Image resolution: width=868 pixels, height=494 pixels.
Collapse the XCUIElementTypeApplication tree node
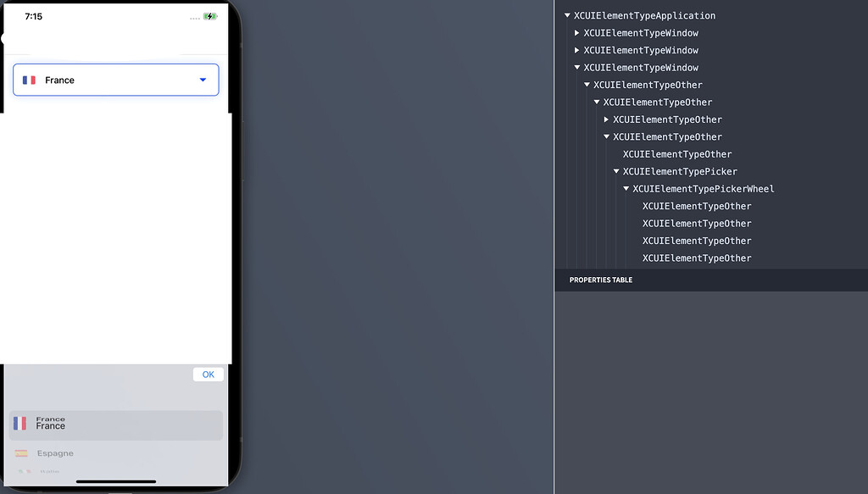click(567, 15)
